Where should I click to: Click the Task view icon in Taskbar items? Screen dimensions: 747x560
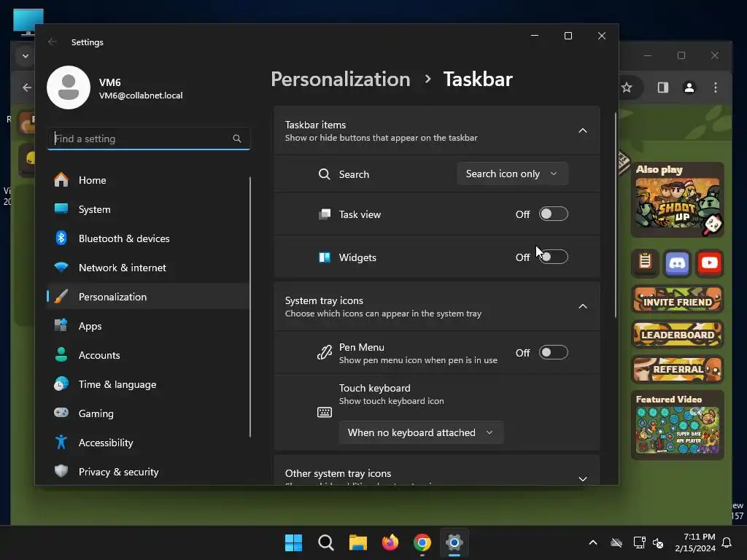(x=325, y=214)
